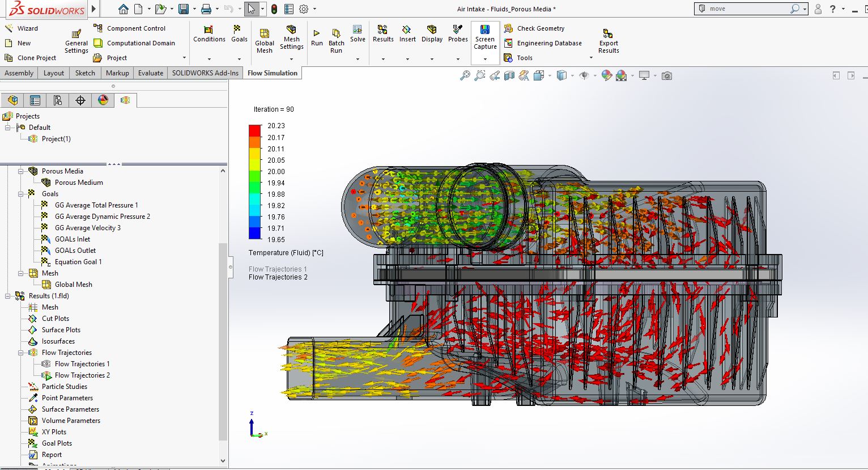Click the New project button
This screenshot has width=868, height=470.
click(x=18, y=43)
